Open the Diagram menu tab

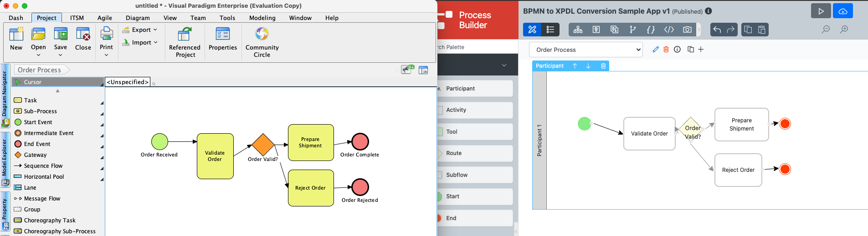138,18
